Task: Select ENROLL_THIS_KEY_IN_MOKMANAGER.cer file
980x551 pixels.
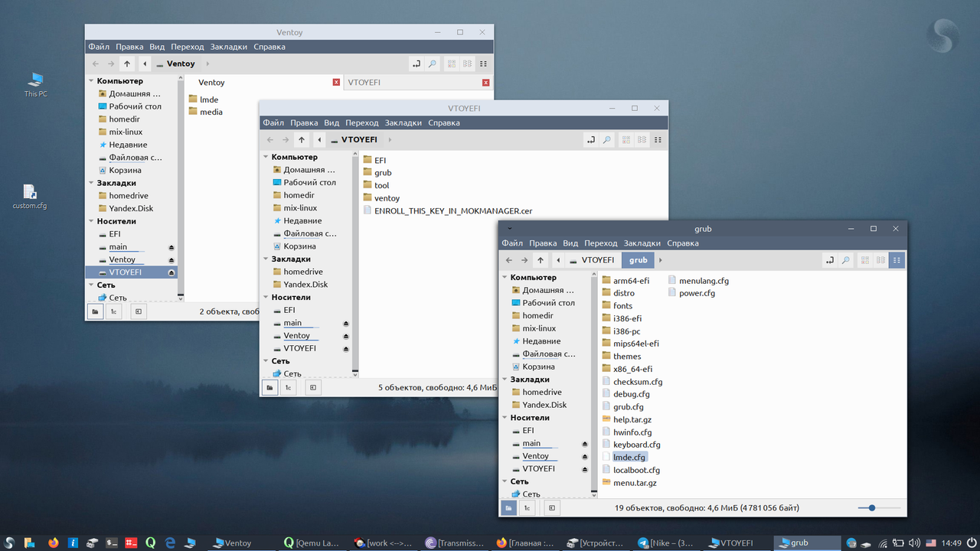Action: (x=447, y=210)
